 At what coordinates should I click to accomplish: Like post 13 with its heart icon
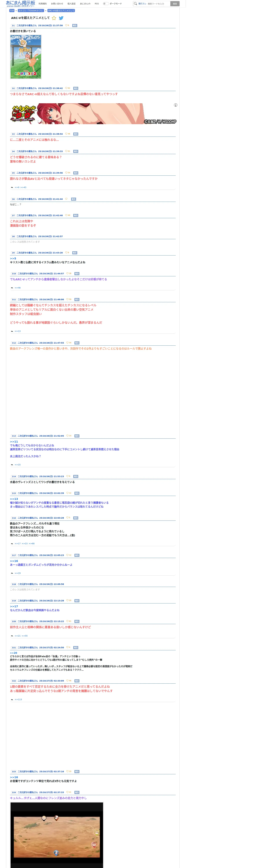pos(67,436)
